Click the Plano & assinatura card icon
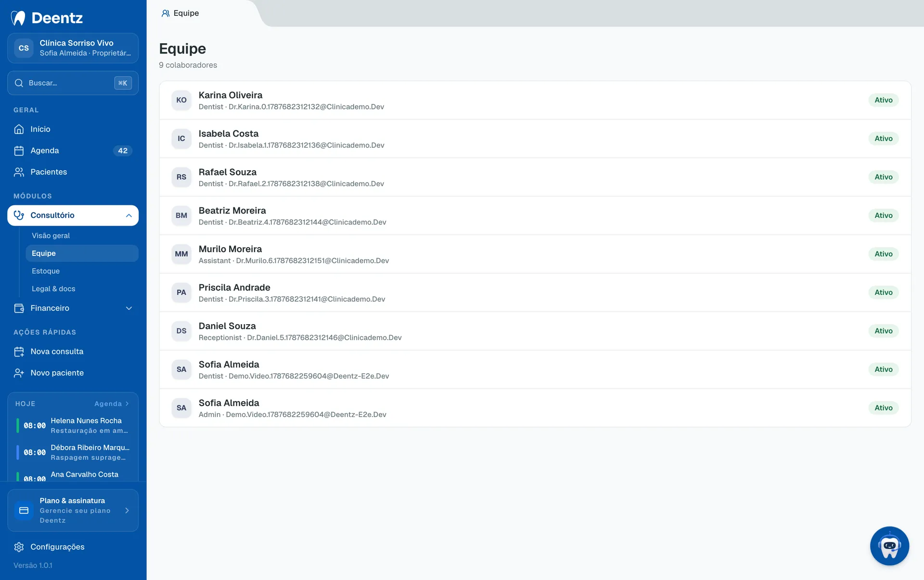The width and height of the screenshot is (924, 580). pyautogui.click(x=24, y=510)
